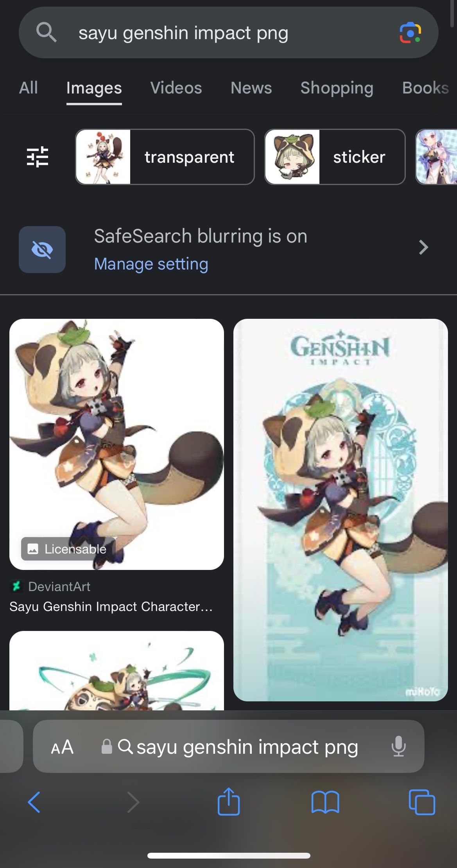Screen dimensions: 457x868
Task: Switch to the Shopping tab
Action: (337, 88)
